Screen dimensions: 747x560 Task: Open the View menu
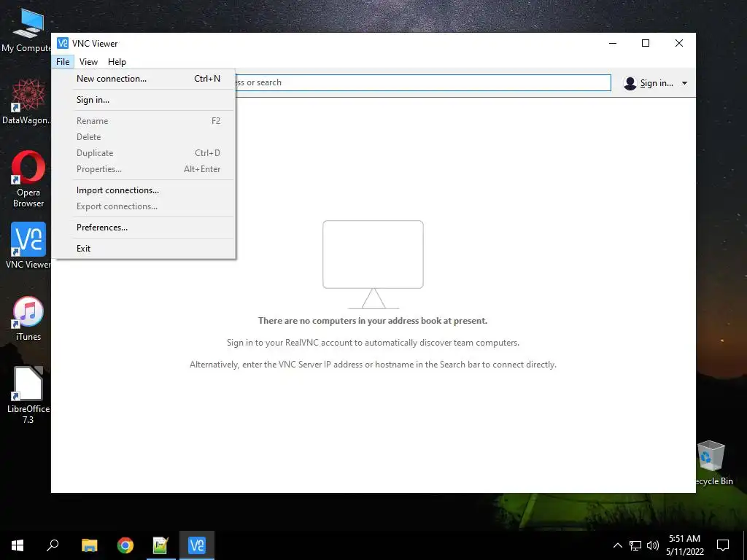tap(88, 62)
